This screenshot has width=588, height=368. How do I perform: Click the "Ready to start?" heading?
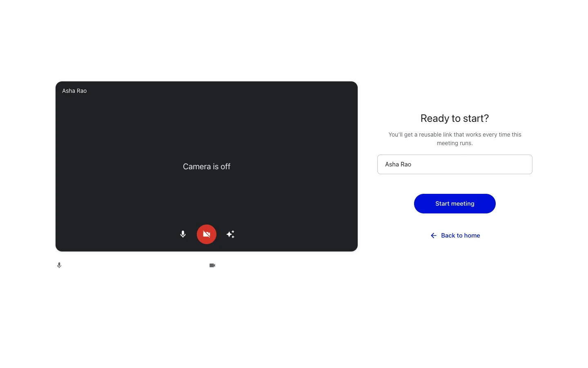(455, 118)
